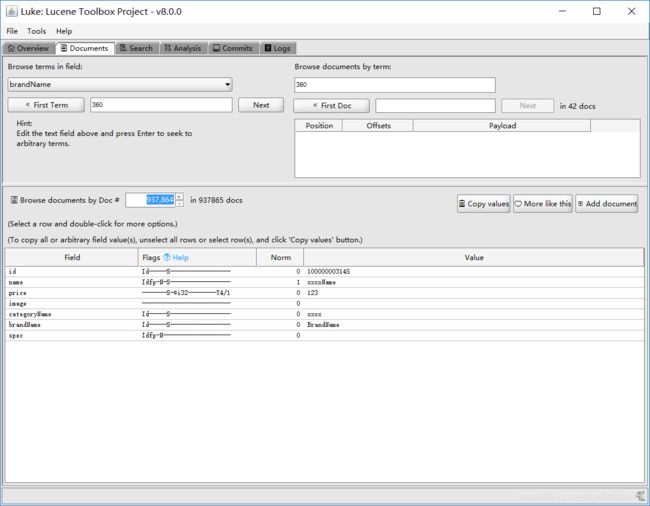Click Next beside the term field
This screenshot has height=506, width=650.
[x=261, y=105]
